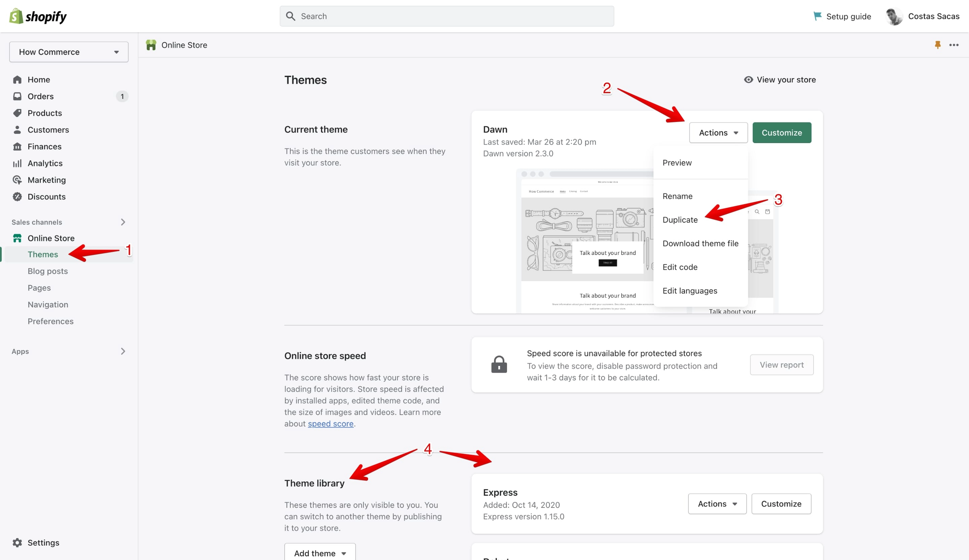This screenshot has width=969, height=560.
Task: Customize the Dawn current theme
Action: (782, 133)
